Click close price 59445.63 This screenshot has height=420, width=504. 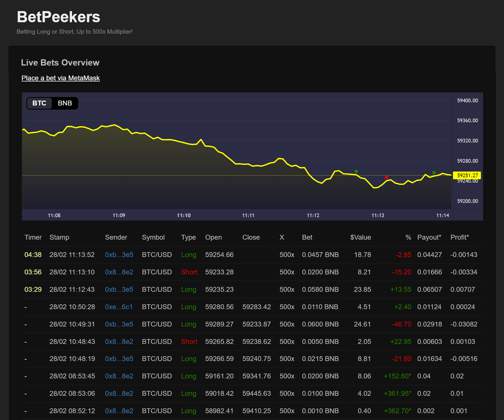257,394
